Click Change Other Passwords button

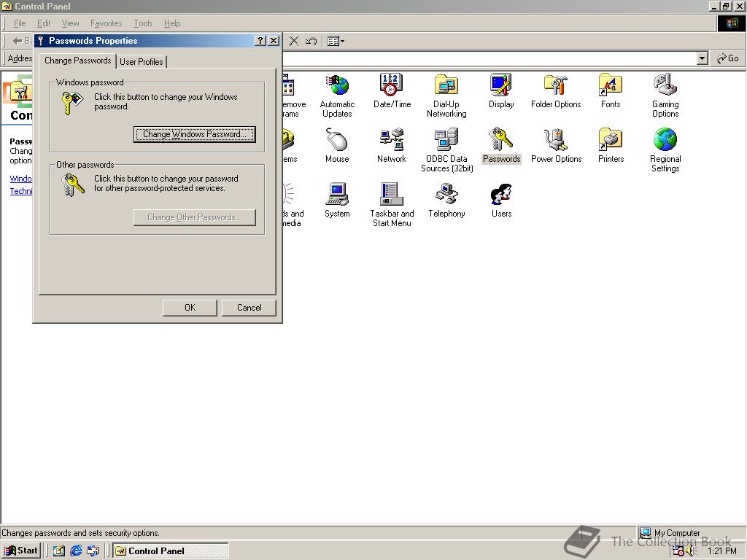[194, 217]
